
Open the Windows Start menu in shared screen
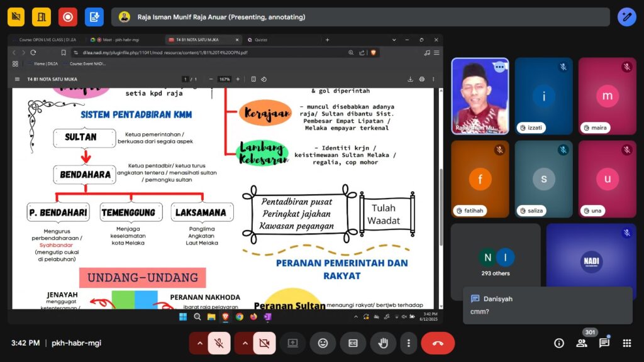pyautogui.click(x=183, y=317)
